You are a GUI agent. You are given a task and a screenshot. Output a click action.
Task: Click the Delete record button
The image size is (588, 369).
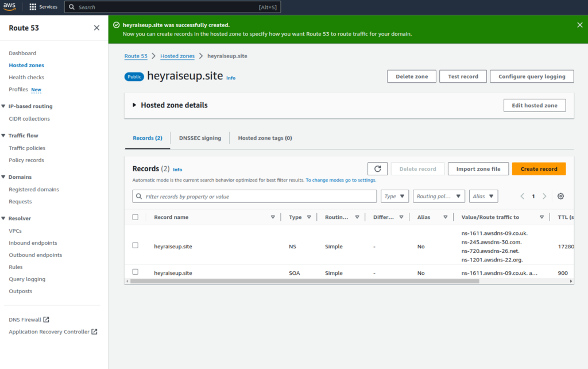tap(418, 169)
